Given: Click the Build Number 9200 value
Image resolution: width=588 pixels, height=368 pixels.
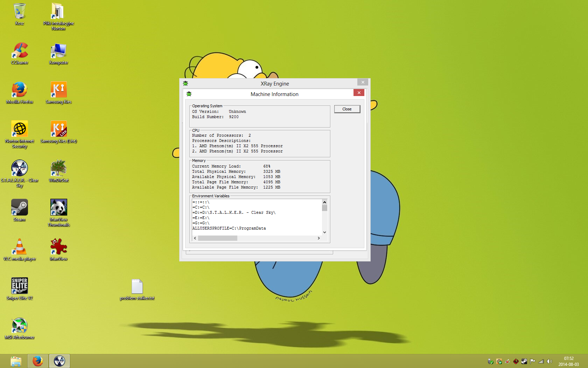Looking at the screenshot, I should point(234,117).
